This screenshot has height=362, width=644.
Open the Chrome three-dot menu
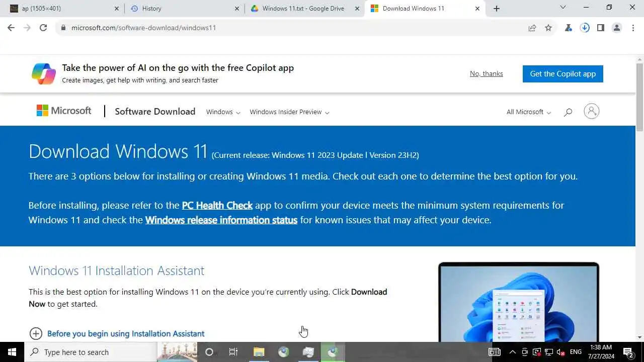[x=633, y=28]
